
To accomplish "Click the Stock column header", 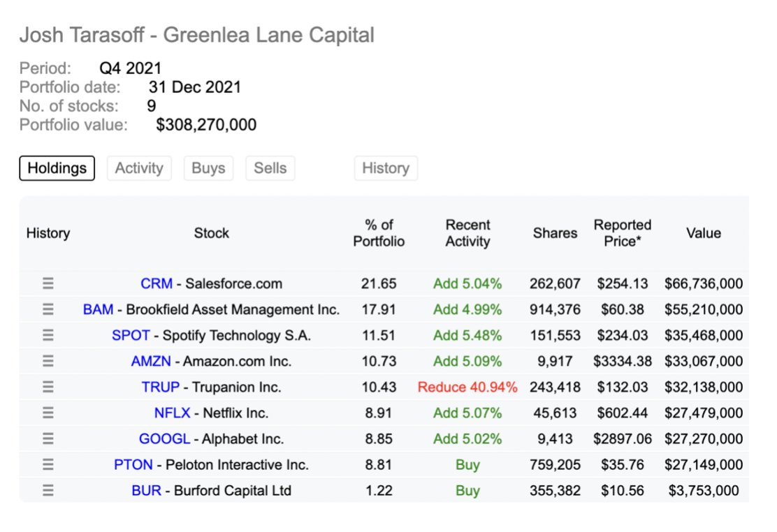I will (212, 232).
